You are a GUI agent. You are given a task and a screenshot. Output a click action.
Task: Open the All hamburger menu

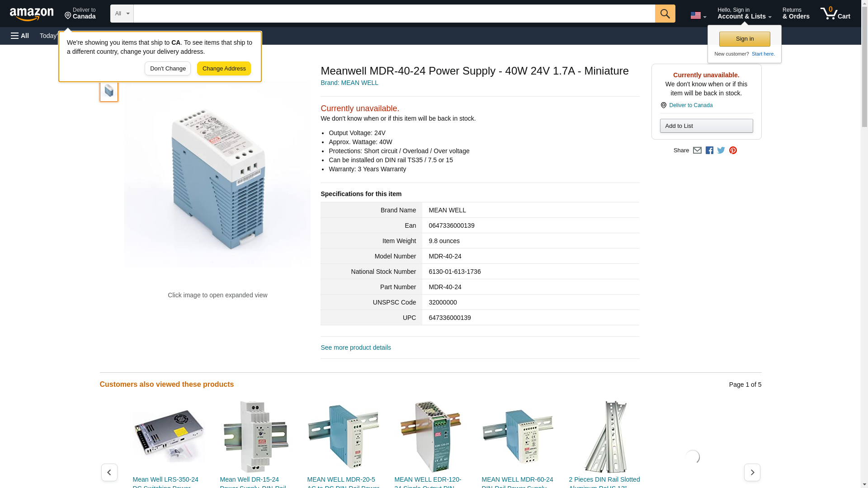[20, 36]
